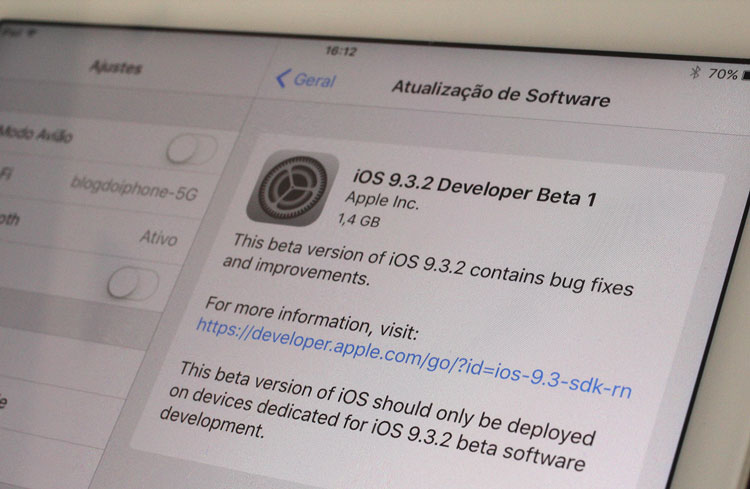Click the 1,4 GB download size text

click(359, 220)
